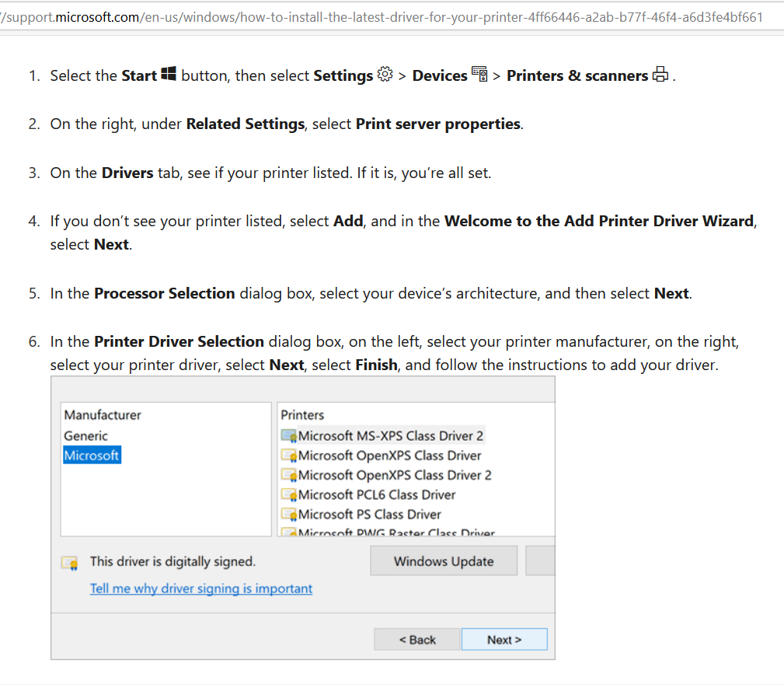Select Generic in the Manufacturer list
The image size is (784, 685).
click(85, 436)
